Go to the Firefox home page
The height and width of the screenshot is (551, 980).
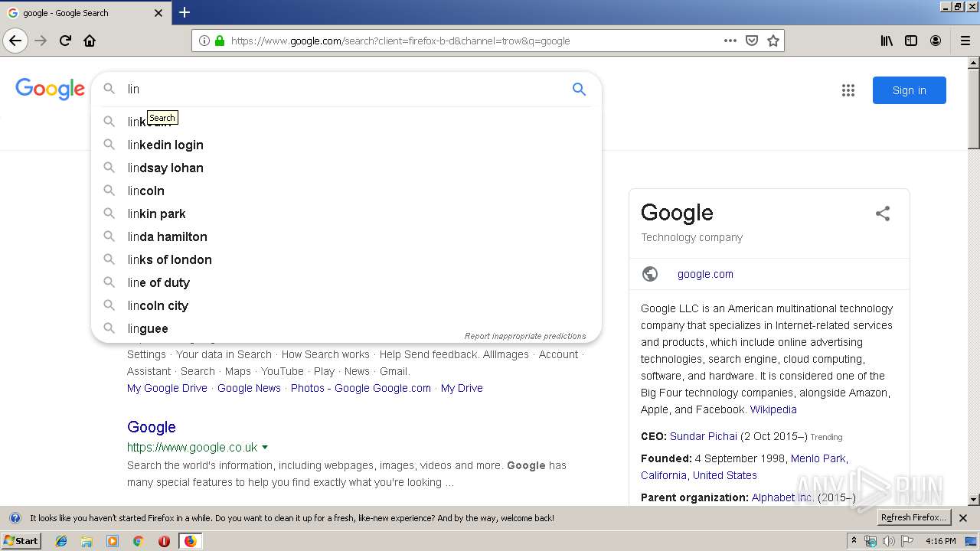(90, 41)
